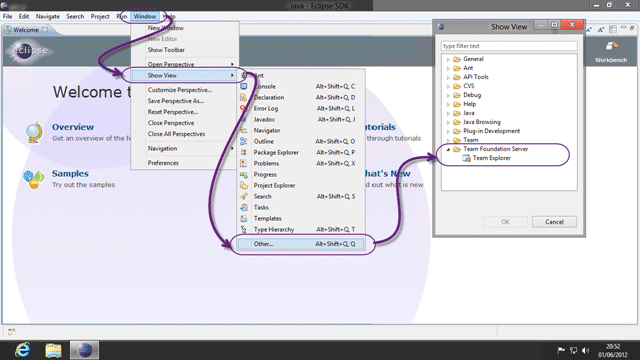Click the Templates view icon
Screen dimensions: 640x360
tap(244, 218)
